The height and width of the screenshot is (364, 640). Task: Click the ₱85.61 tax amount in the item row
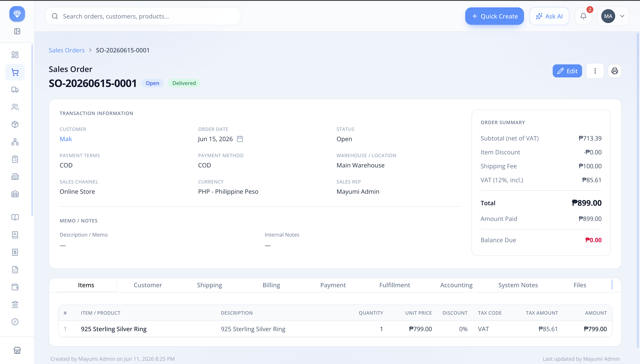(548, 329)
